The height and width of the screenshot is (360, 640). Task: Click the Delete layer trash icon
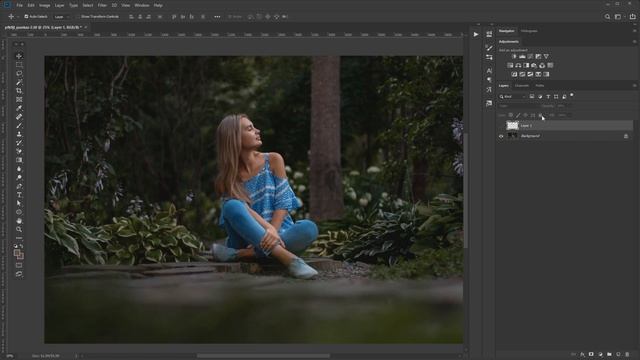coord(627,354)
